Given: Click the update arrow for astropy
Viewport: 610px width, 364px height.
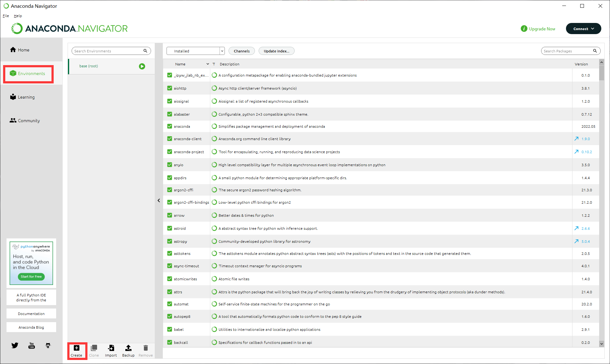Looking at the screenshot, I should point(576,241).
